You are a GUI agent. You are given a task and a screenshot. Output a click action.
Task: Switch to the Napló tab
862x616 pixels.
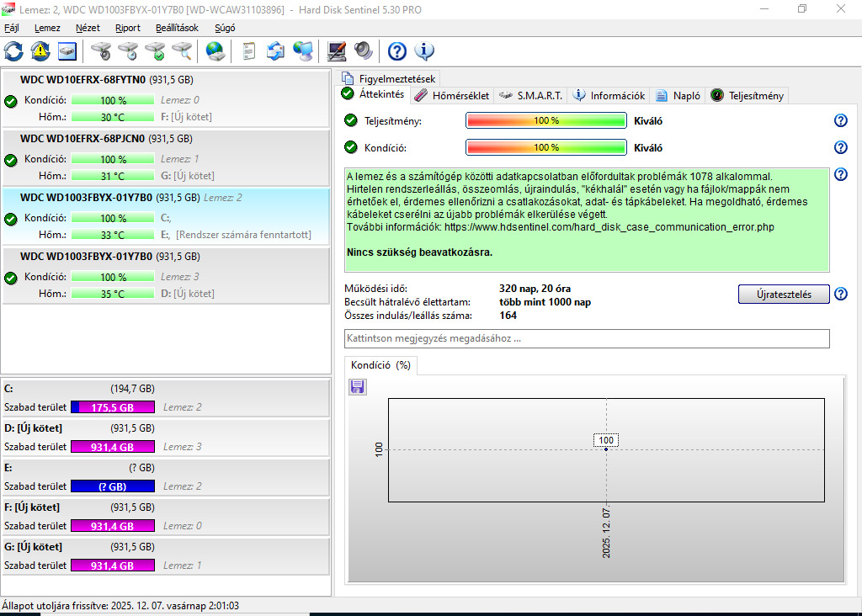pyautogui.click(x=678, y=96)
